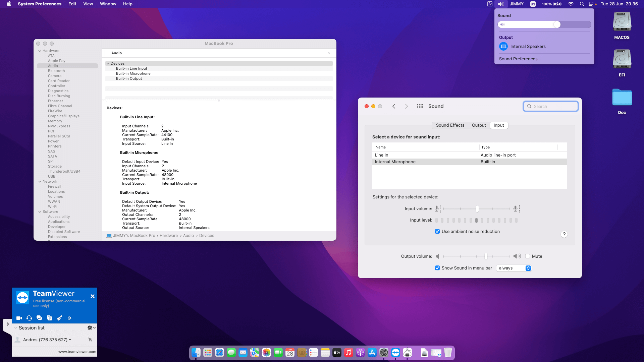Select Bluetooth in Hardware sidebar
The image size is (644, 362).
click(x=56, y=71)
